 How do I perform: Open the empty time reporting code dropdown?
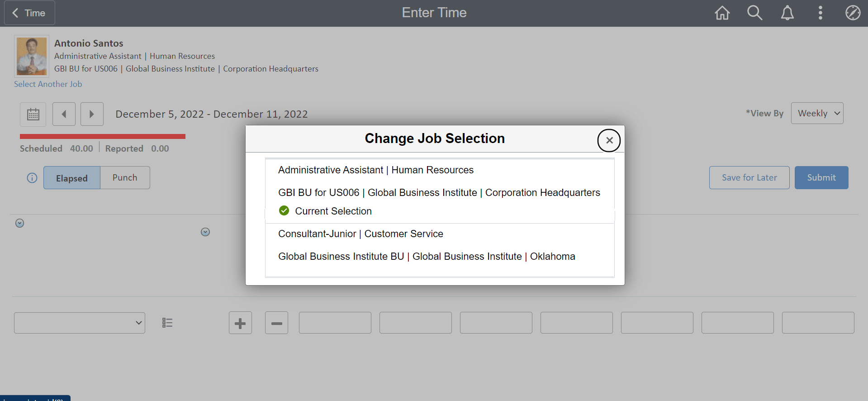[x=80, y=323]
